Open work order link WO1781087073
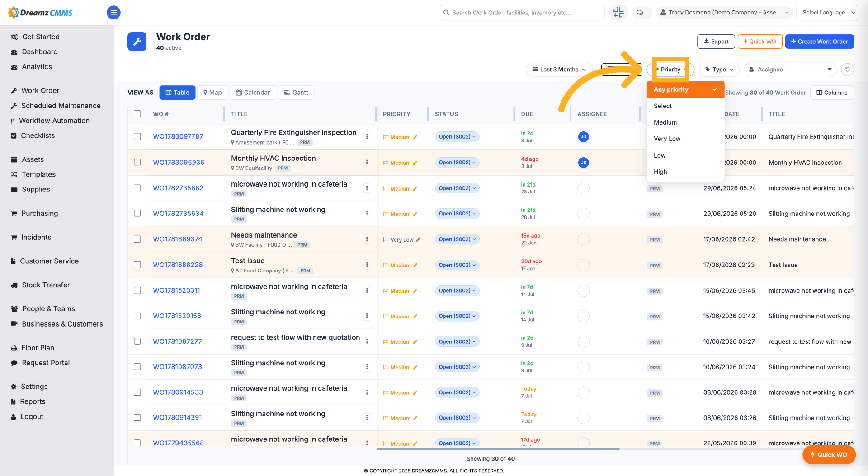Viewport: 868px width, 476px height. coord(177,367)
